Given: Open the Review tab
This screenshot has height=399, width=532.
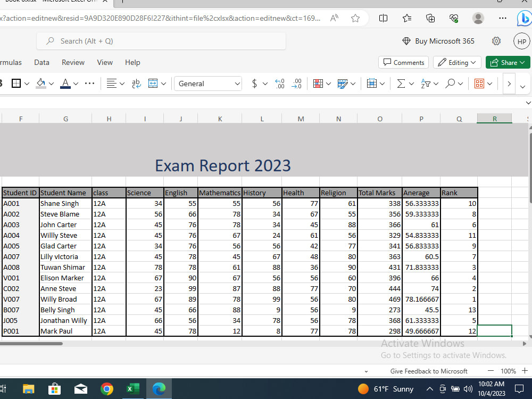Looking at the screenshot, I should (73, 62).
